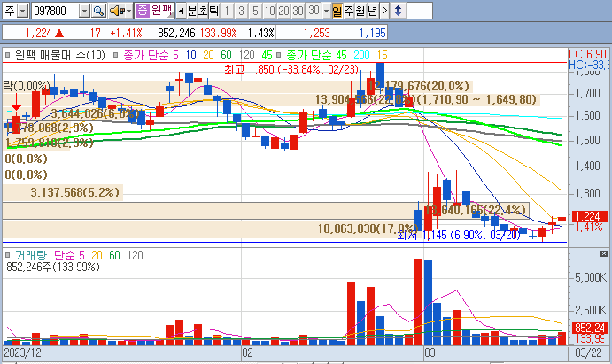Click the purple 증 margin badge
Viewport: 612px width, 364px height.
(142, 11)
